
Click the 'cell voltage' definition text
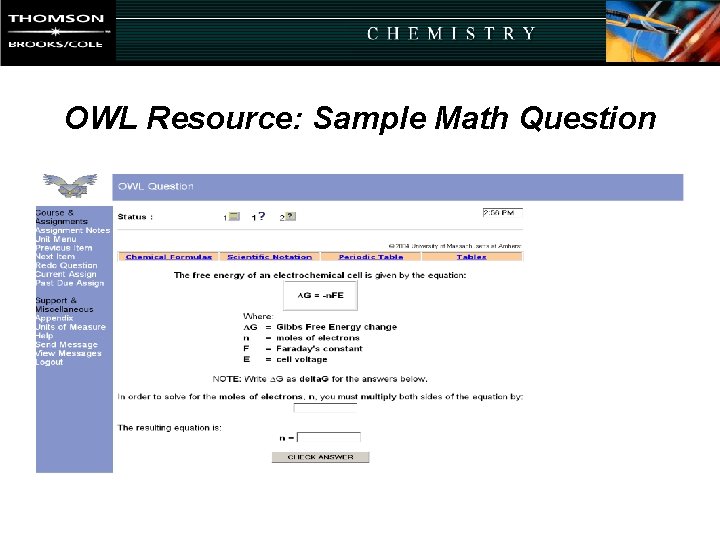click(302, 360)
